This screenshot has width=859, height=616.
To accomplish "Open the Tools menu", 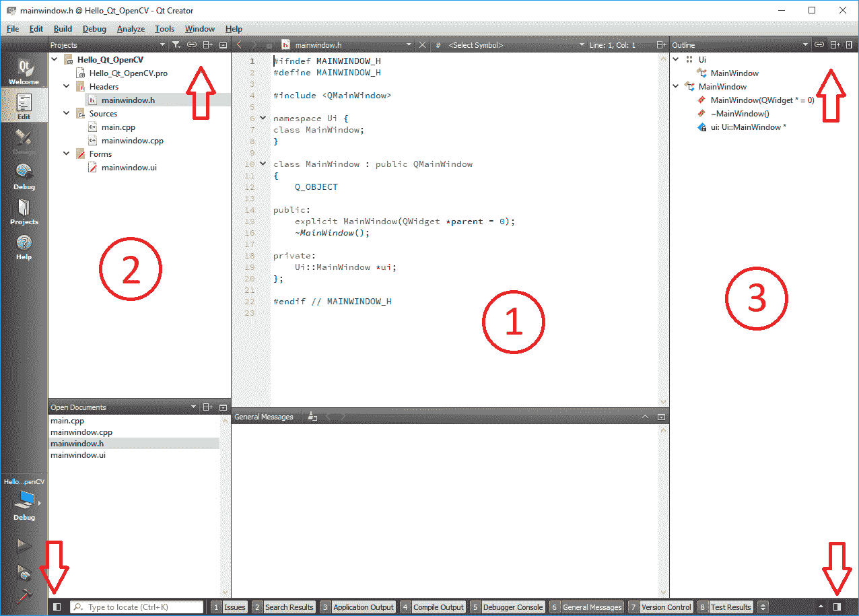I will point(164,29).
